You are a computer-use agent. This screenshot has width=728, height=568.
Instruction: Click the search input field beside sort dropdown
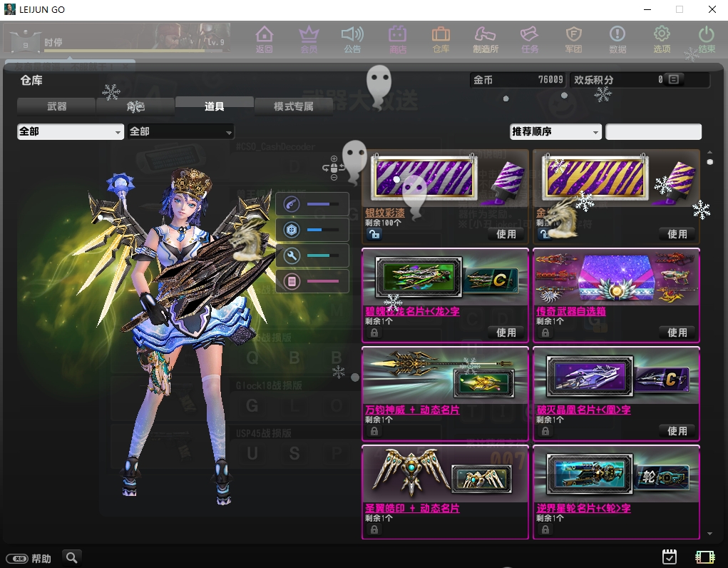[x=653, y=132]
